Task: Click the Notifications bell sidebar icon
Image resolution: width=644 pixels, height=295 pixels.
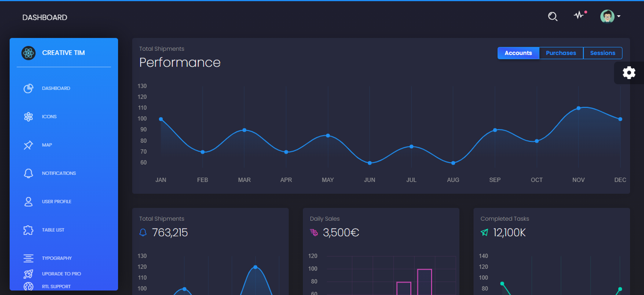Action: point(28,173)
